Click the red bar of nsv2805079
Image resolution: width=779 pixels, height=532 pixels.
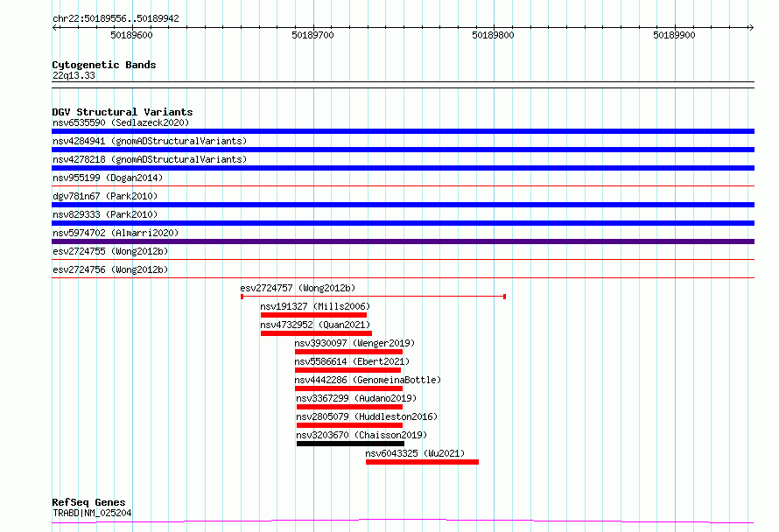pyautogui.click(x=350, y=425)
